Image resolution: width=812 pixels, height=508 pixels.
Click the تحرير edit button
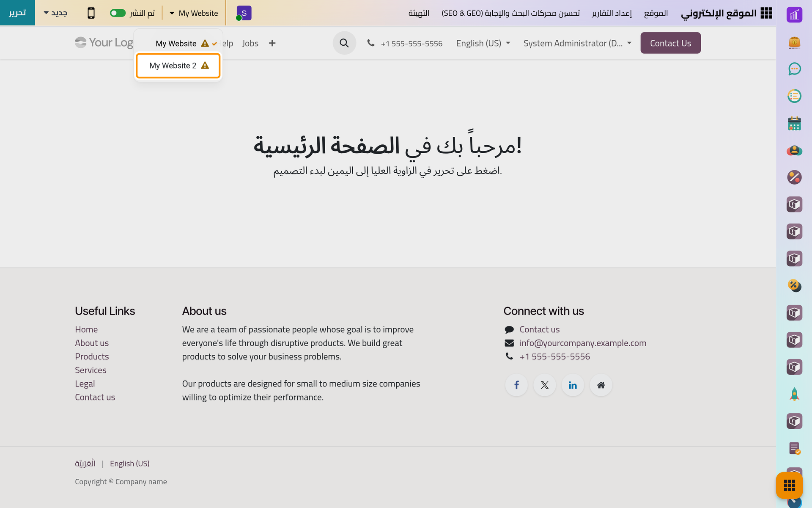[17, 13]
